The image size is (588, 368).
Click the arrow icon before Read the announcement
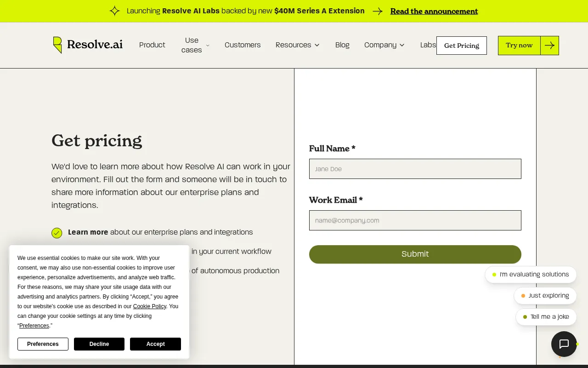(378, 11)
